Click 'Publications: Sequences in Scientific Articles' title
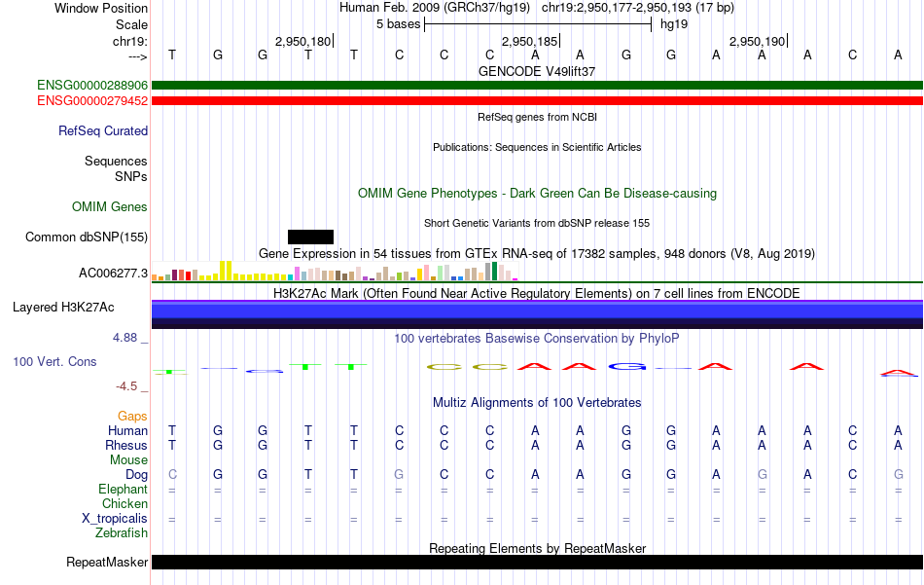The height and width of the screenshot is (585, 924). [537, 147]
